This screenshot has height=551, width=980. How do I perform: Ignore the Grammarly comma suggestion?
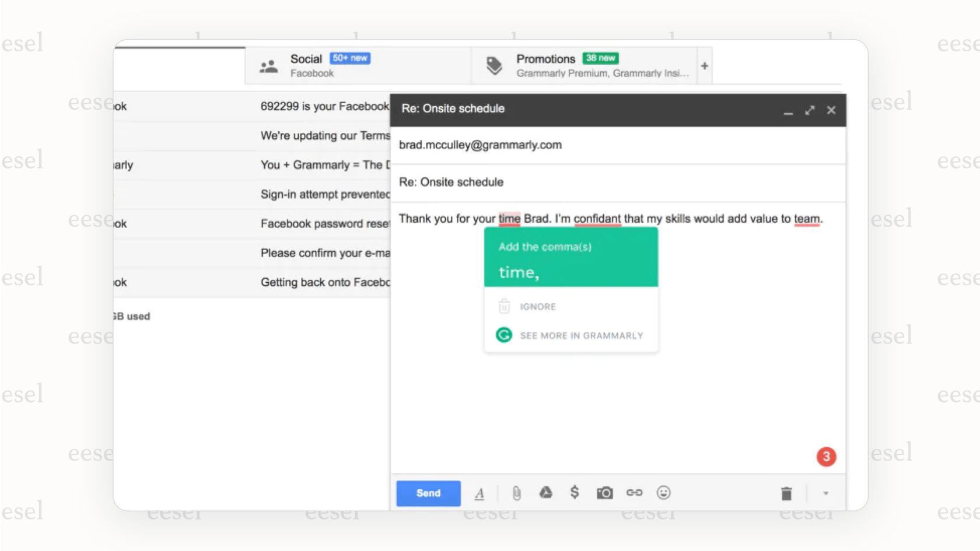[537, 306]
